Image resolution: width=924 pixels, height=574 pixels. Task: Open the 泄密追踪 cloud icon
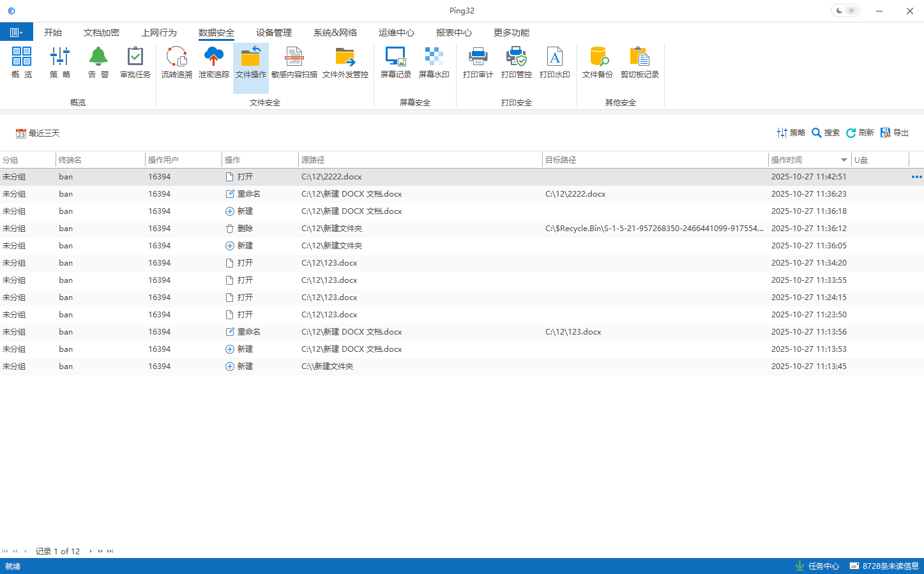tap(213, 63)
